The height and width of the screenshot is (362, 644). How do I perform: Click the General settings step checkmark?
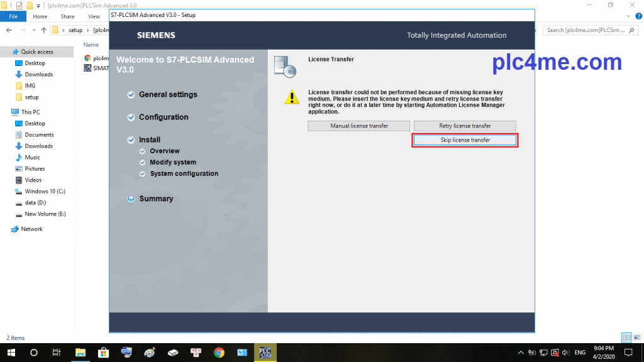click(x=131, y=95)
